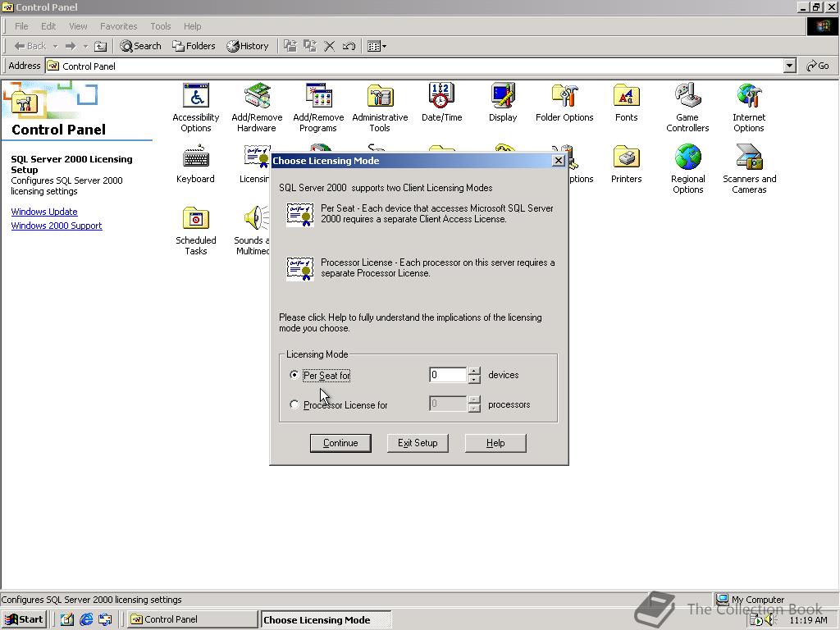Close the Choose Licensing Mode dialog
This screenshot has height=630, width=840.
(558, 160)
